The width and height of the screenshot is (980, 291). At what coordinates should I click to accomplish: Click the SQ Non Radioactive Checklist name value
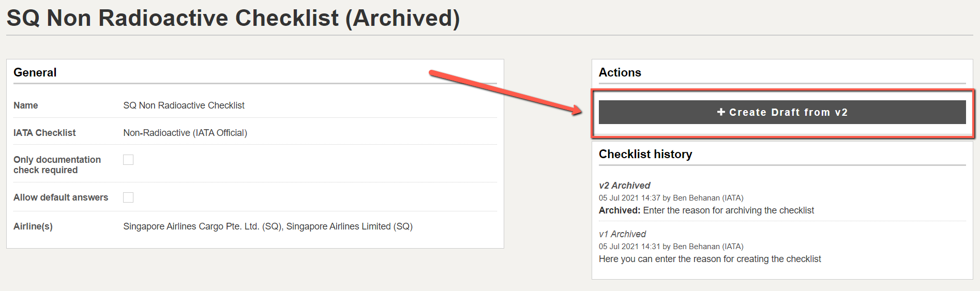tap(184, 105)
